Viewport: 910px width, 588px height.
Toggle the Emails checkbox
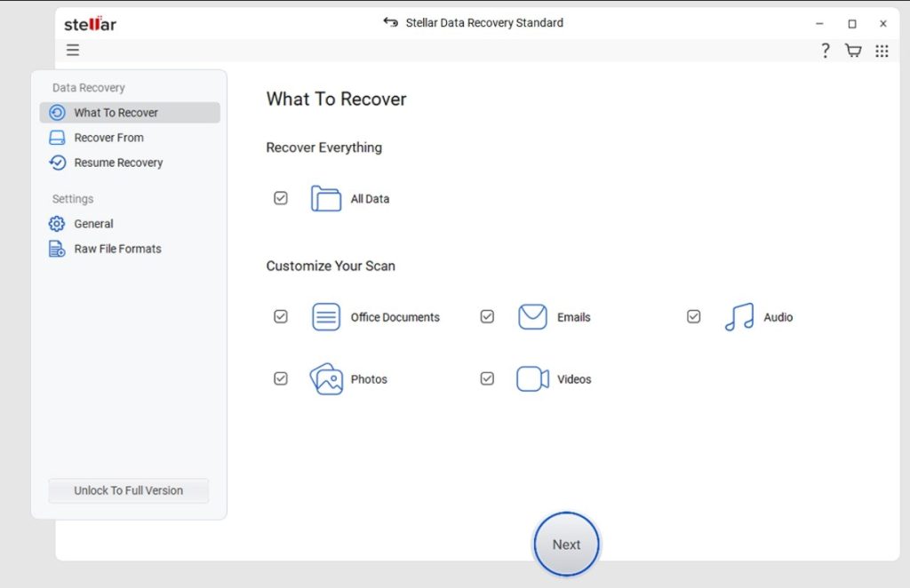coord(487,317)
